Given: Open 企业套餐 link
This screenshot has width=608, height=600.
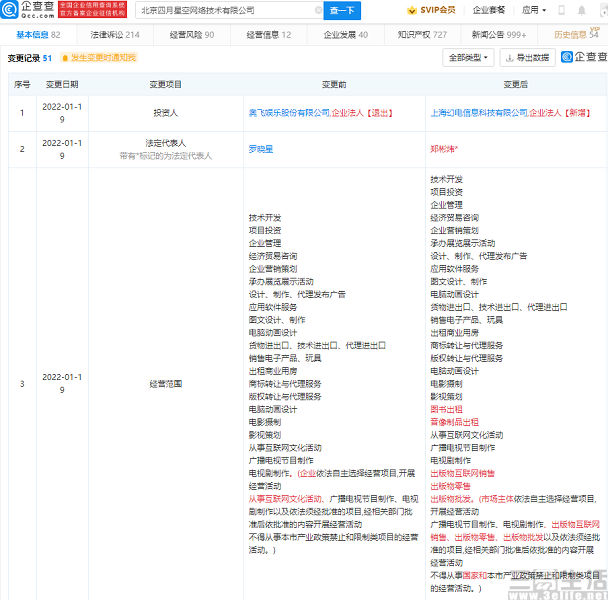Looking at the screenshot, I should tap(489, 10).
